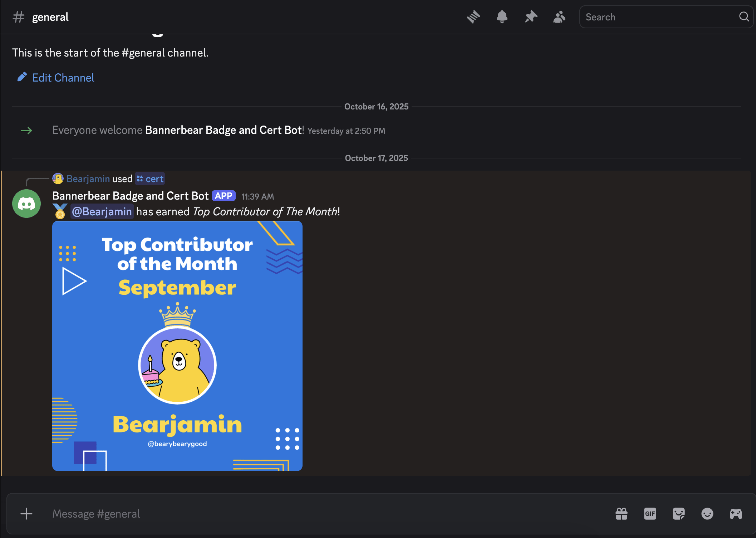Click Bannerbear Badge and Cert Bot username

130,196
